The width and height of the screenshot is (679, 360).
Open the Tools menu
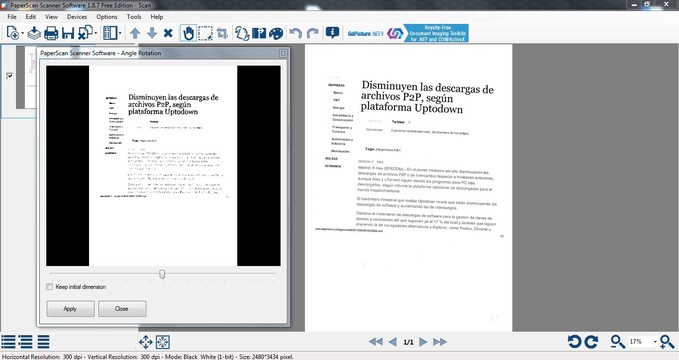click(x=134, y=16)
